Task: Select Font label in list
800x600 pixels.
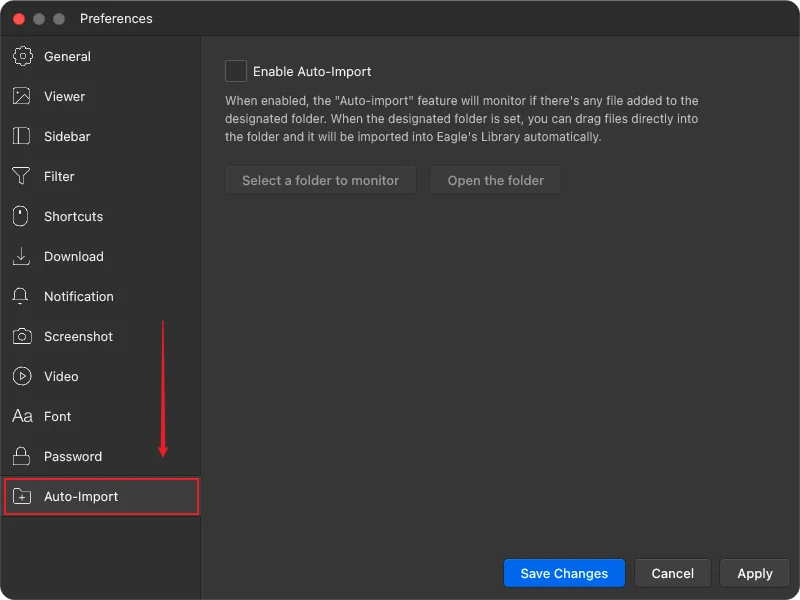Action: (x=57, y=416)
